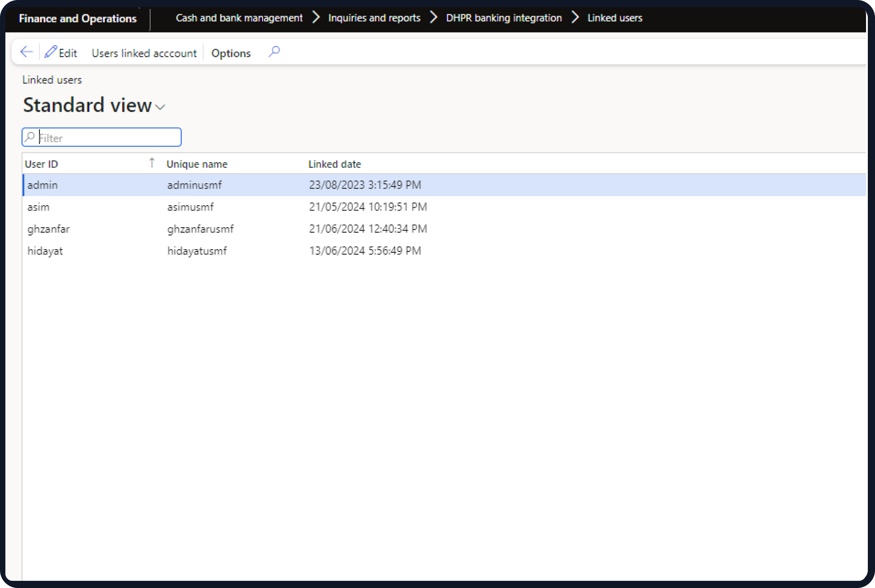Screen dimensions: 875x588
Task: Click the Linked users breadcrumb
Action: pos(615,18)
